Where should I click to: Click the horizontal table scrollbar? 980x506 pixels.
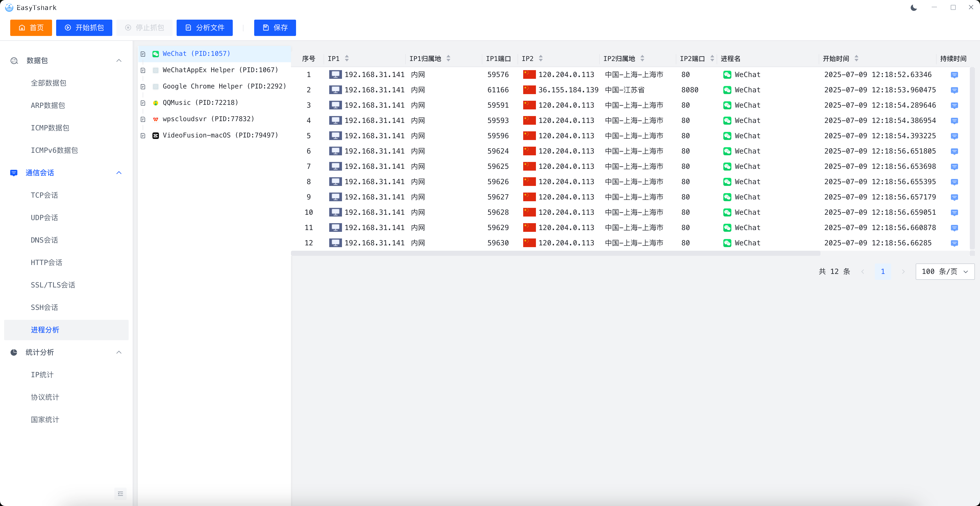[555, 253]
